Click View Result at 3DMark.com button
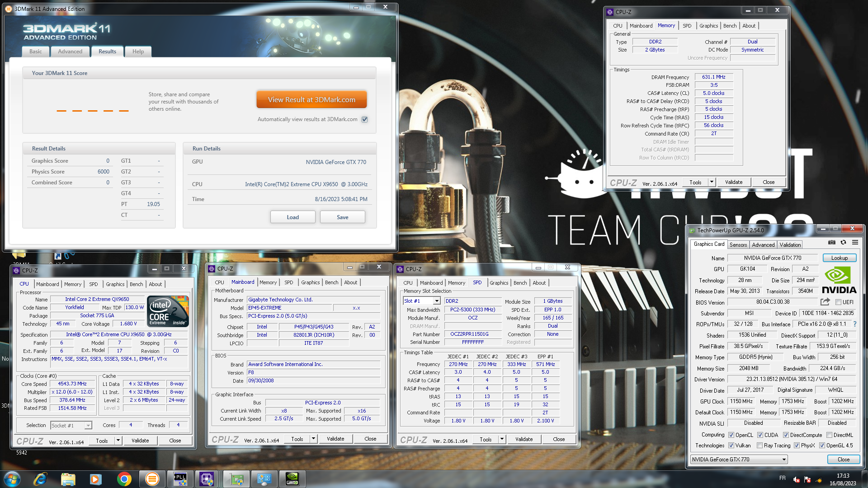The image size is (868, 488). tap(311, 100)
